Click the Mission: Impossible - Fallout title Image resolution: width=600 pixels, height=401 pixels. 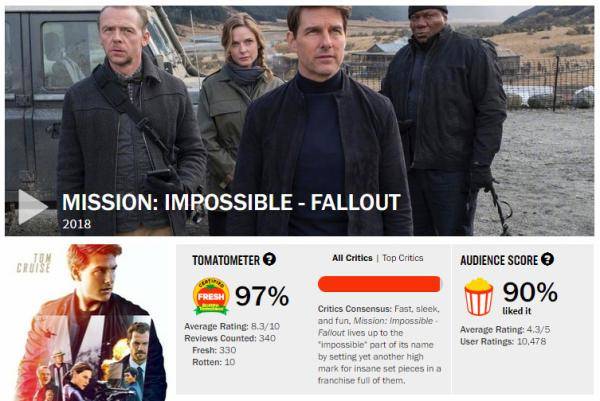231,200
